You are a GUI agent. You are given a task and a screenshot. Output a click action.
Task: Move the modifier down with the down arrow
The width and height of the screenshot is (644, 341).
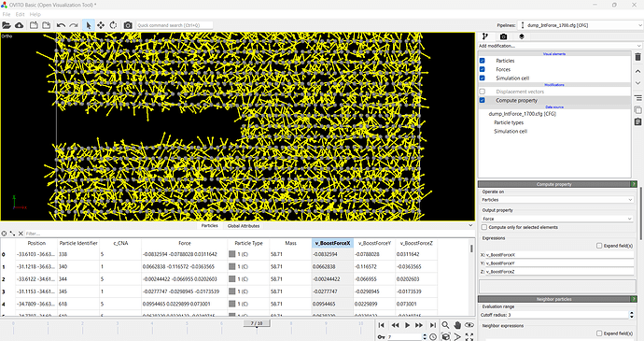coord(637,82)
